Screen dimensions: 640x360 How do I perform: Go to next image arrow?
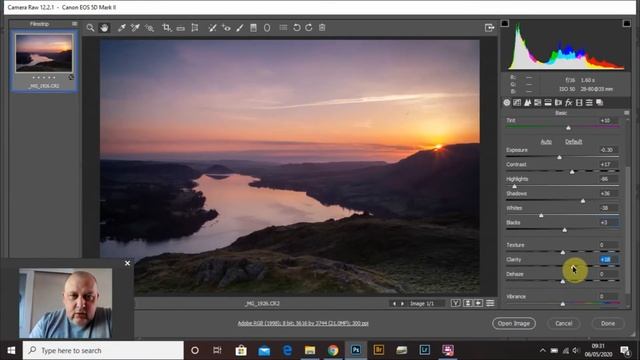click(402, 304)
